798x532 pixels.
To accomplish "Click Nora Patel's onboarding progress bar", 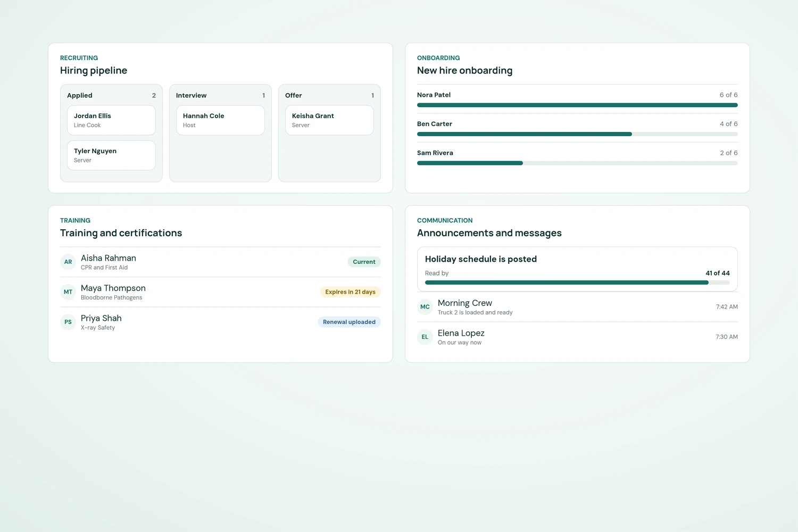I will point(577,105).
